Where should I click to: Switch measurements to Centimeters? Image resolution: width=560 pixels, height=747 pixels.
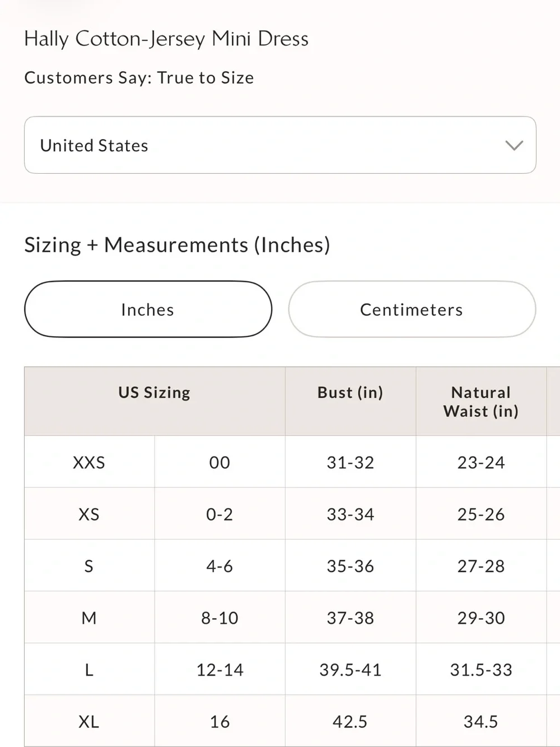click(412, 309)
